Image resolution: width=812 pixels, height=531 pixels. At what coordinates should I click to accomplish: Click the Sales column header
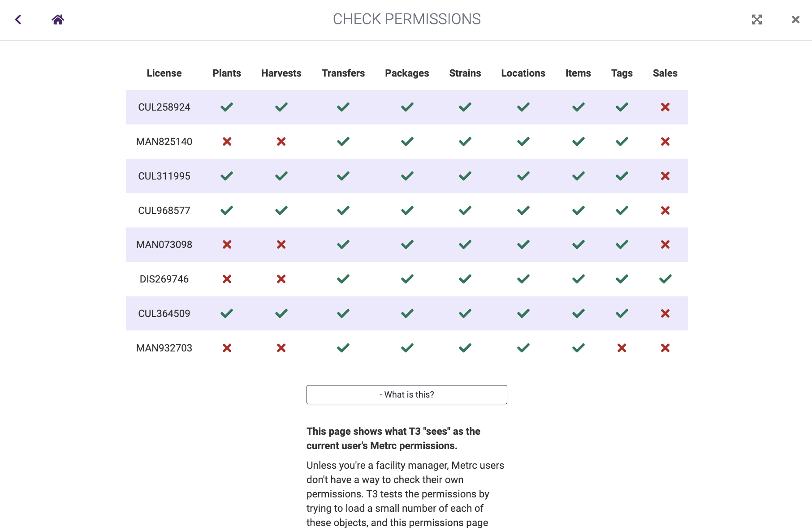point(665,73)
